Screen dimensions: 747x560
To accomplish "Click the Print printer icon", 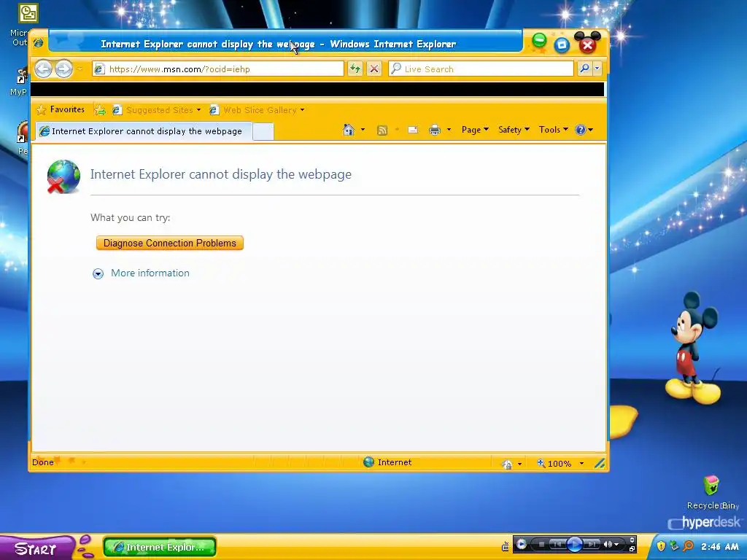I will (435, 130).
